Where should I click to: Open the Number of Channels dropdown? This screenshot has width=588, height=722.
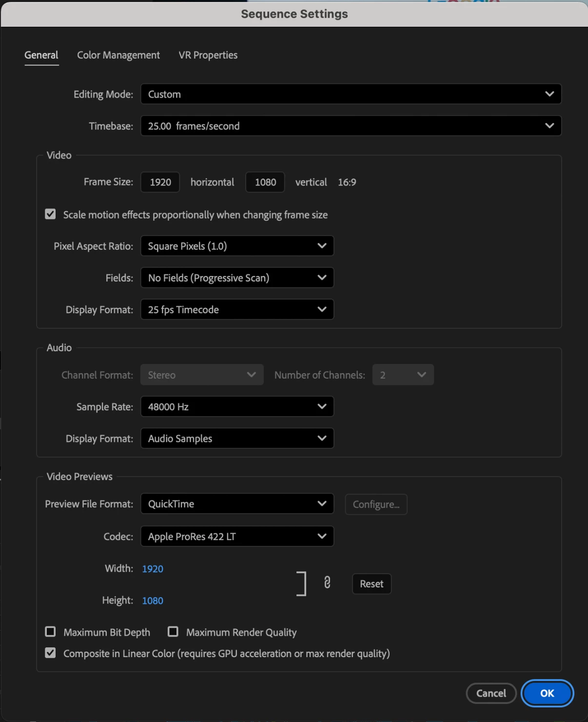click(x=403, y=375)
